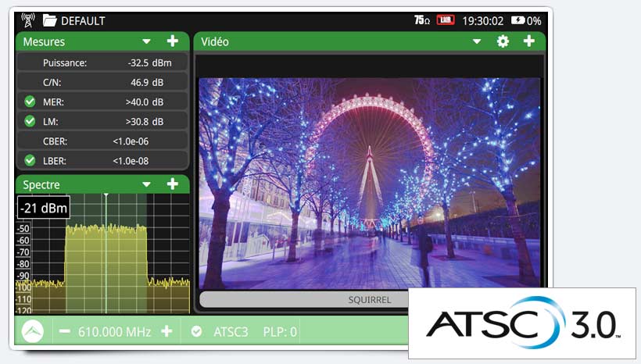Open the home menu circle icon
The image size is (641, 364).
click(x=33, y=331)
